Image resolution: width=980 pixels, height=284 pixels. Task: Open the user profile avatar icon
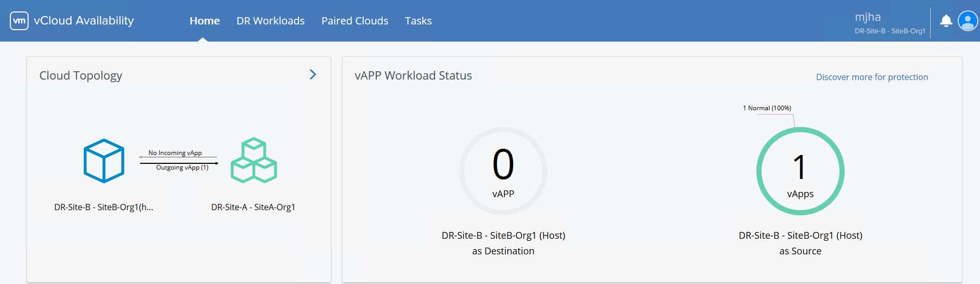pos(967,21)
